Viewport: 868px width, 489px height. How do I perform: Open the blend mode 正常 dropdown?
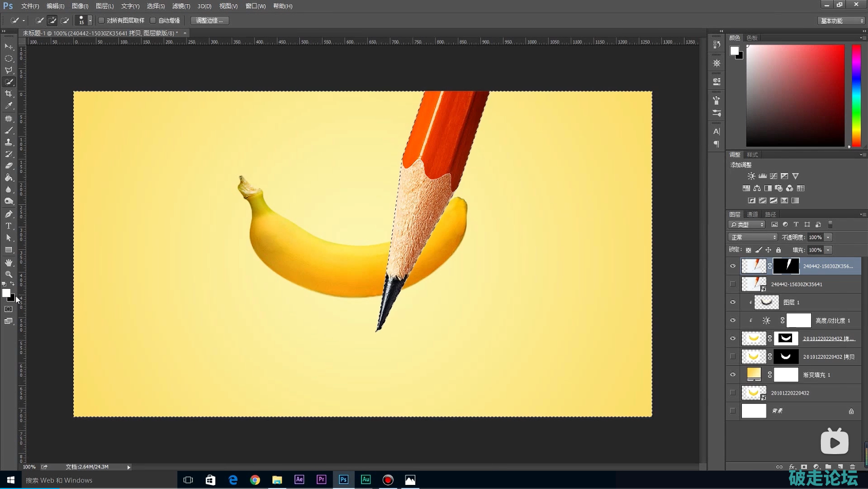click(x=753, y=238)
